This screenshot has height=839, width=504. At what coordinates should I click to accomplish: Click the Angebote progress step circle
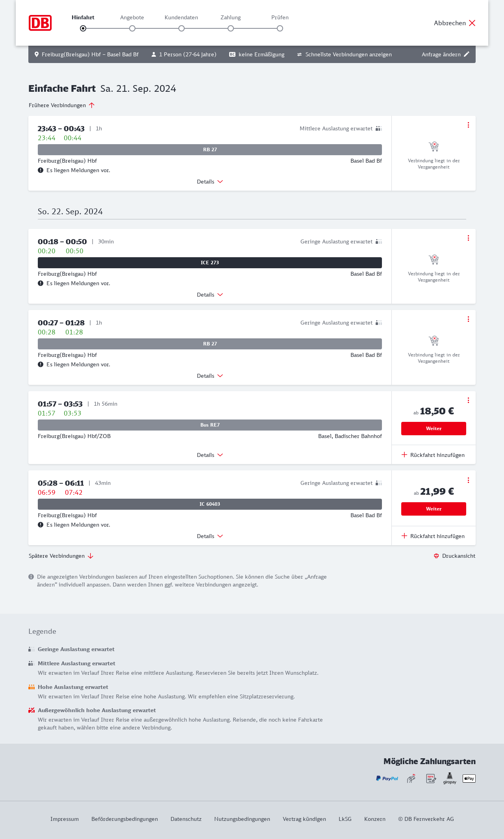(x=132, y=28)
